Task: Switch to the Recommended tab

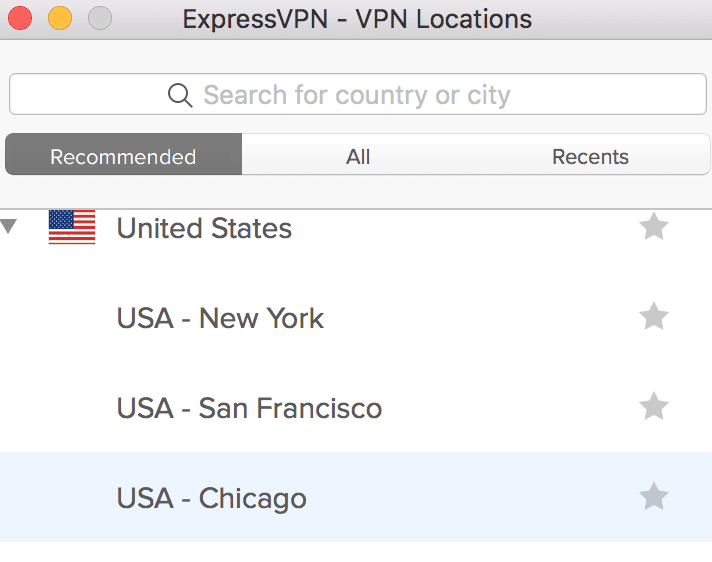Action: [x=123, y=157]
